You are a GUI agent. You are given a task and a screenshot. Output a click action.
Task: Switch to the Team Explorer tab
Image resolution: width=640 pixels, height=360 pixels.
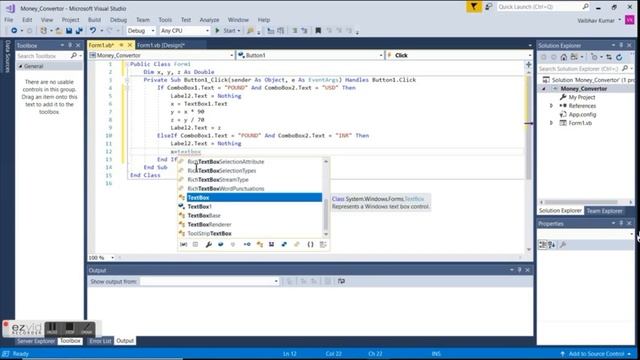tap(604, 211)
